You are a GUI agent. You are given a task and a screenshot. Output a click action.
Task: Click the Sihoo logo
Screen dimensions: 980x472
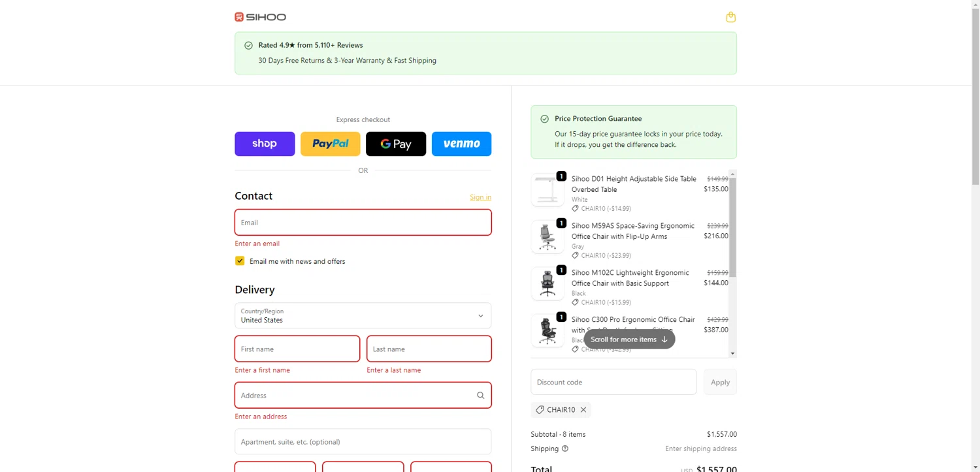pyautogui.click(x=260, y=17)
